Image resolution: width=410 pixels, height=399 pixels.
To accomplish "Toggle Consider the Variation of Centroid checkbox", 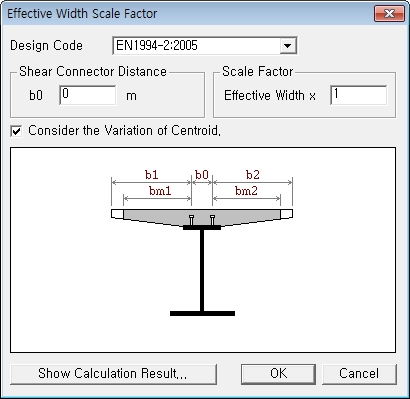I will [x=16, y=131].
